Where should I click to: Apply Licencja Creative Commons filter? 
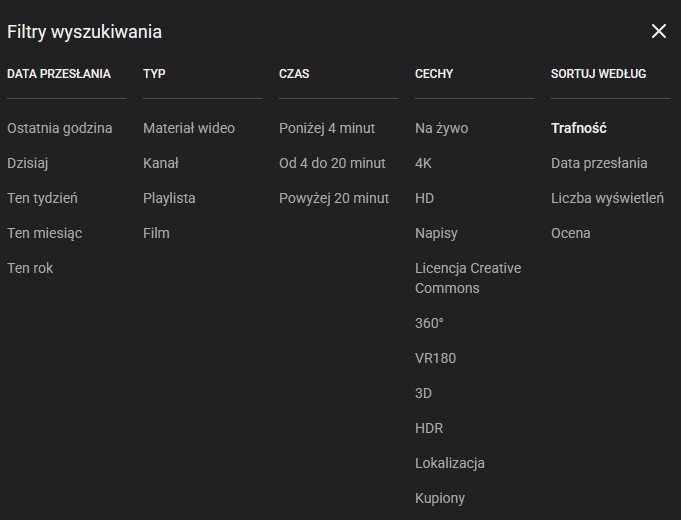click(x=468, y=278)
